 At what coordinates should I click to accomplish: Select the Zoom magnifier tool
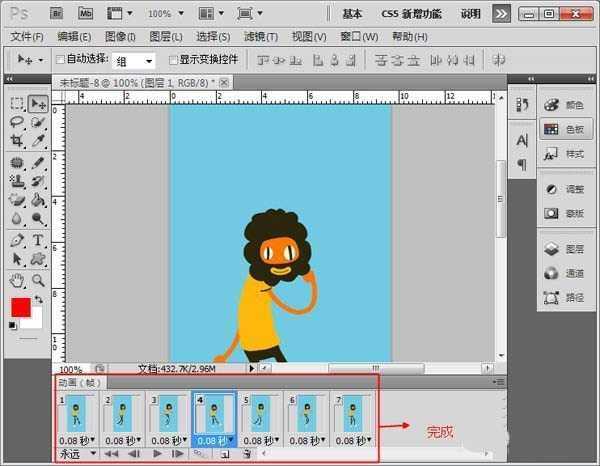click(x=38, y=281)
